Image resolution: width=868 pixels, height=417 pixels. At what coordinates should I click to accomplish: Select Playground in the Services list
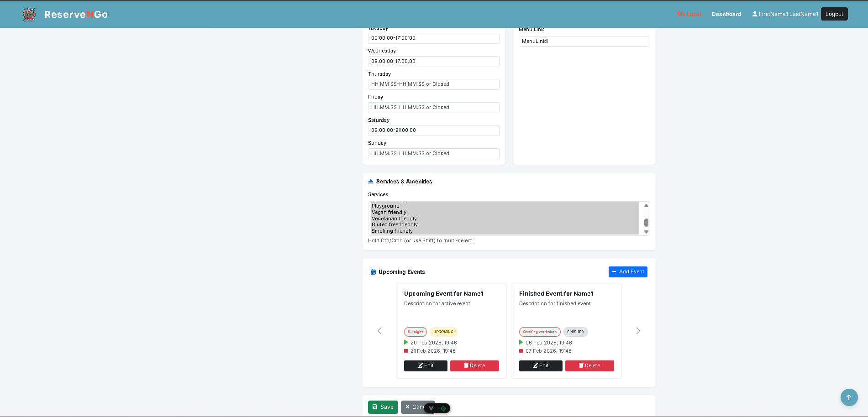click(x=385, y=206)
